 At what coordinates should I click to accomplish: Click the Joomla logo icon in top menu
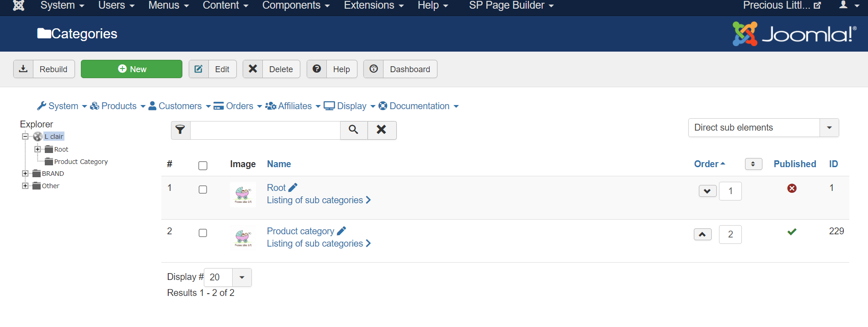pyautogui.click(x=19, y=5)
